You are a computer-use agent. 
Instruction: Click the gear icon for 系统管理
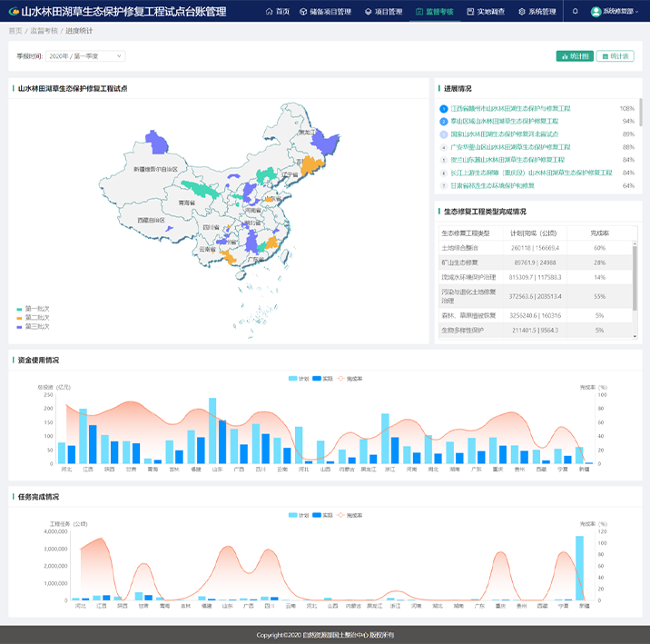click(522, 12)
